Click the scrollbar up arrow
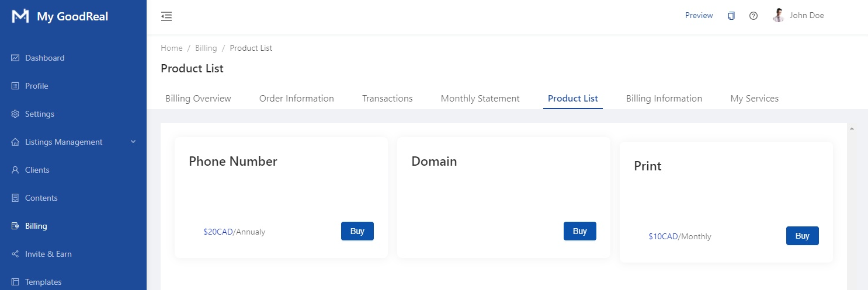The width and height of the screenshot is (868, 290). (852, 128)
